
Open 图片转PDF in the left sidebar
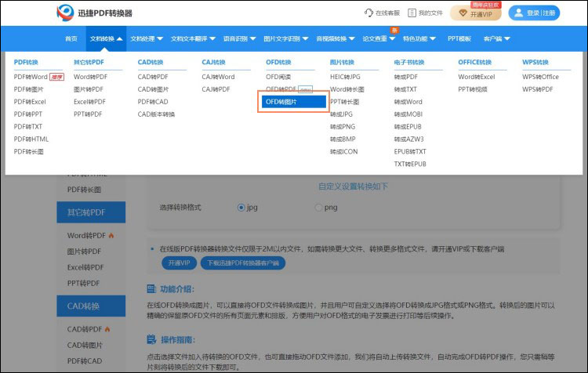[85, 252]
